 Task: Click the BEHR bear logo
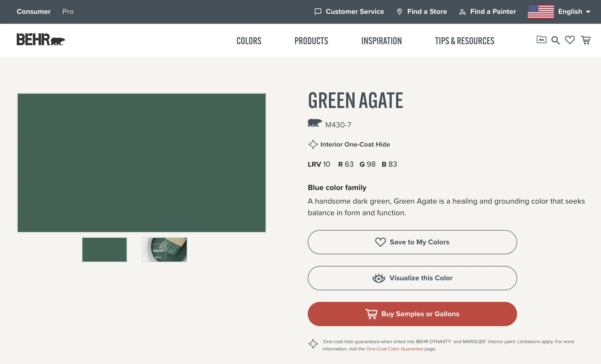click(41, 40)
